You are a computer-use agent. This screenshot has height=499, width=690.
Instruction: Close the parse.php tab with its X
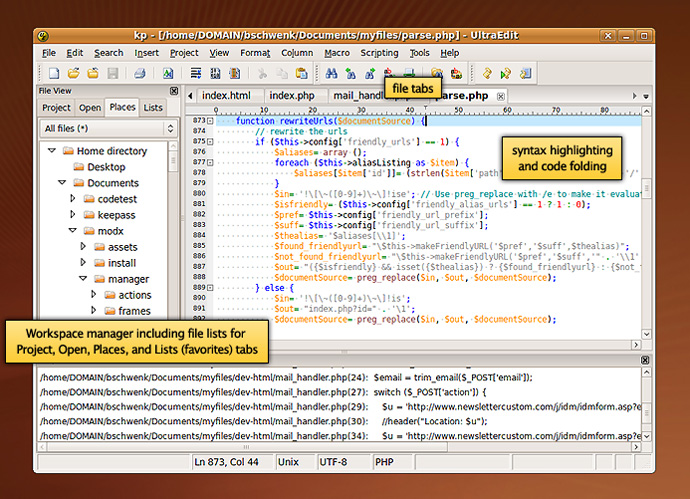click(x=502, y=96)
